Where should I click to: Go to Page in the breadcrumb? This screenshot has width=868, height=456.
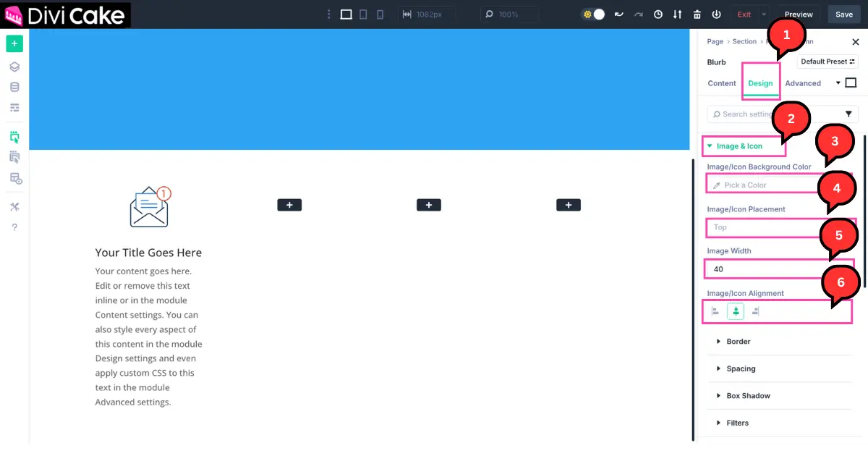[x=715, y=41]
